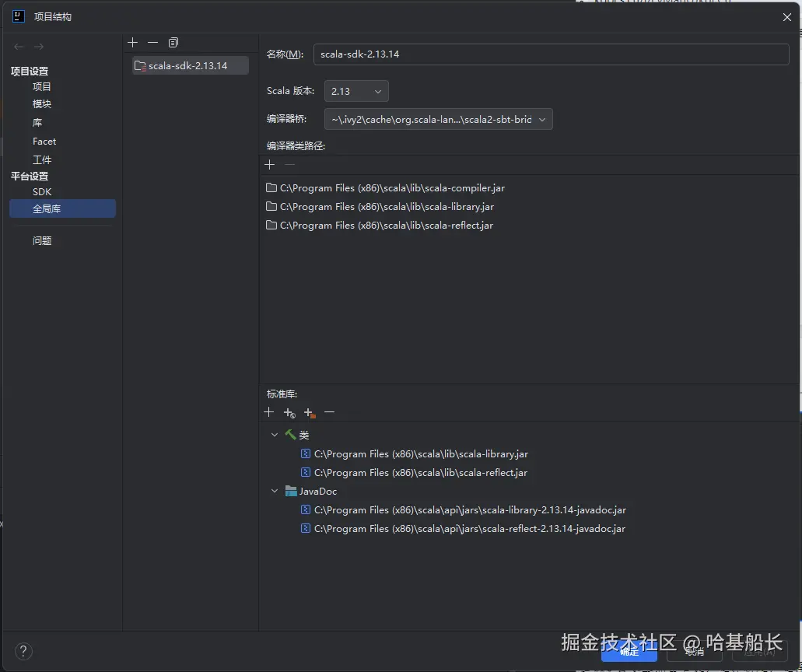This screenshot has width=802, height=672.
Task: Open 工件 settings page
Action: tap(42, 159)
